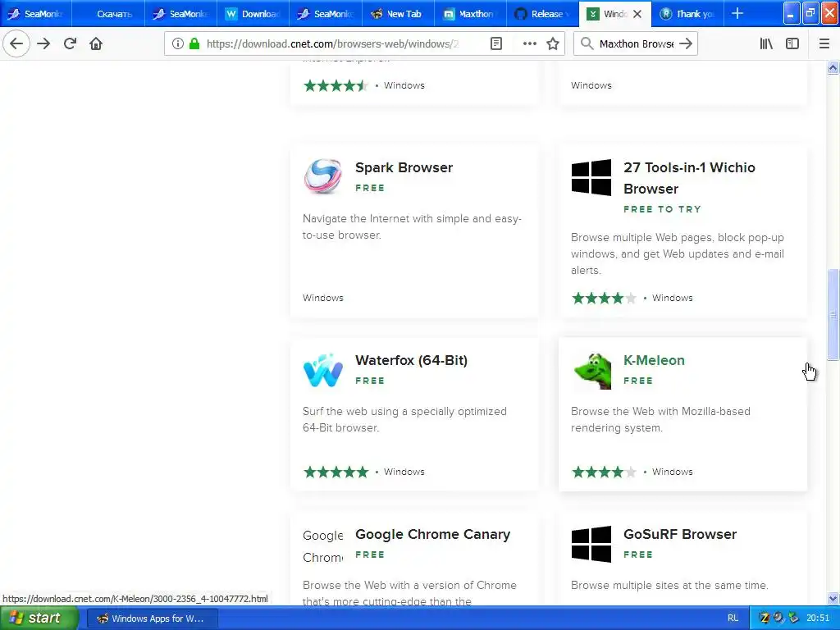Bookmark this page with star icon

[x=553, y=43]
